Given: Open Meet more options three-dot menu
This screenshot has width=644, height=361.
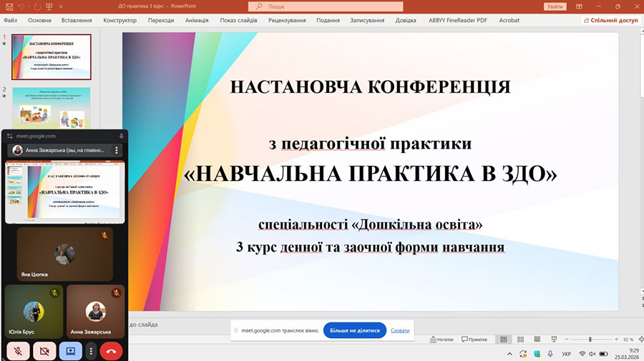Looking at the screenshot, I should pos(91,351).
